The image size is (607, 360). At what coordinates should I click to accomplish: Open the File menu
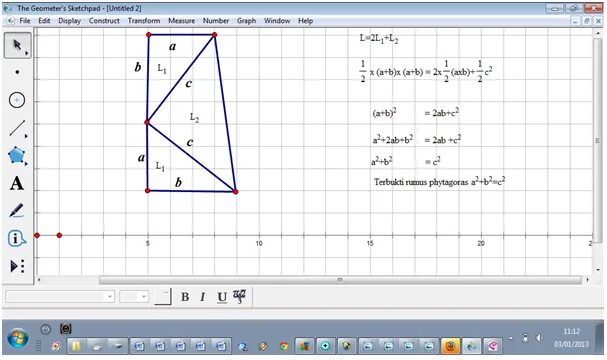tap(25, 21)
